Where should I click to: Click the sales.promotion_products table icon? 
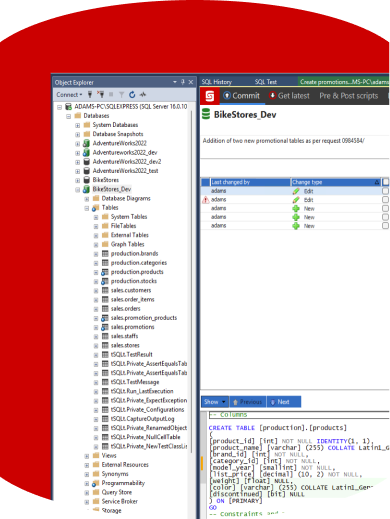pos(105,318)
